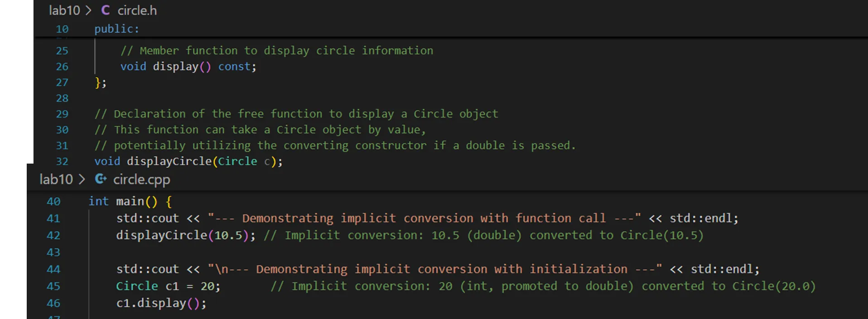Open the lab10 breadcrumb above circle.h
The width and height of the screenshot is (868, 319).
click(x=64, y=10)
